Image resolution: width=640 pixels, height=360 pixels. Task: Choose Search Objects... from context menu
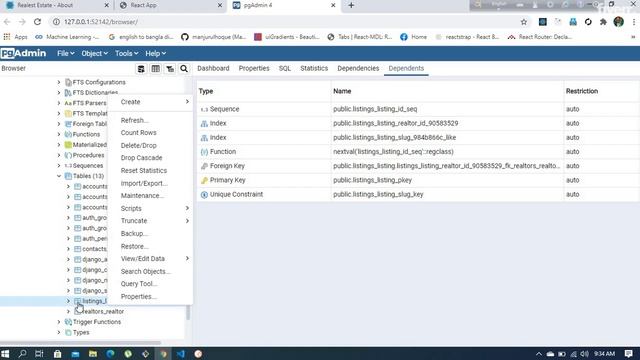pyautogui.click(x=151, y=271)
